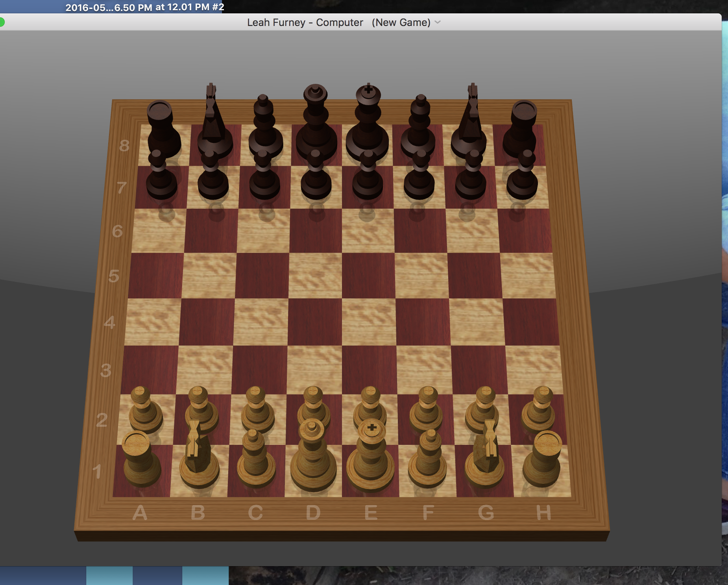
Task: Click the white pawn on a2
Action: click(x=146, y=409)
